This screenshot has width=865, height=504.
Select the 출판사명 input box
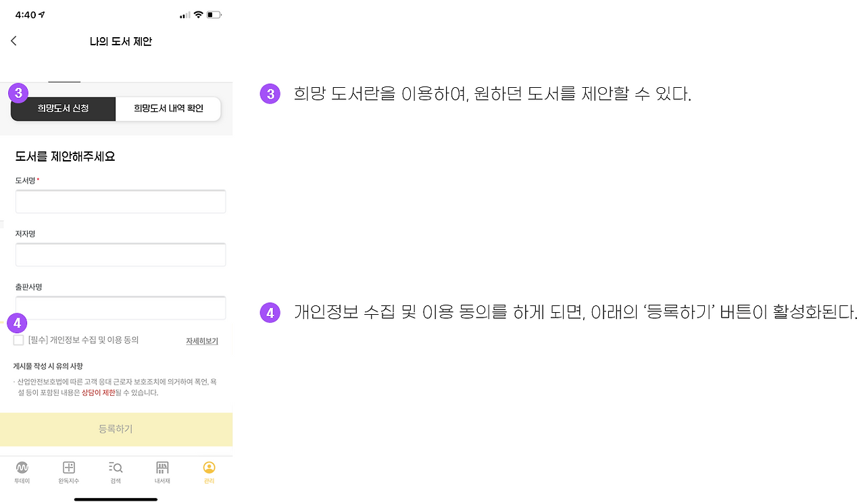(120, 308)
